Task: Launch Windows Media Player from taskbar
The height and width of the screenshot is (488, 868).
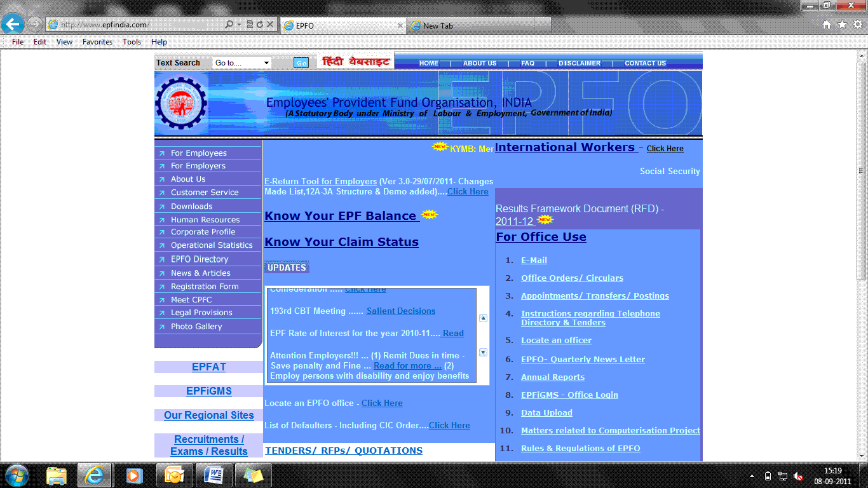Action: click(x=134, y=475)
